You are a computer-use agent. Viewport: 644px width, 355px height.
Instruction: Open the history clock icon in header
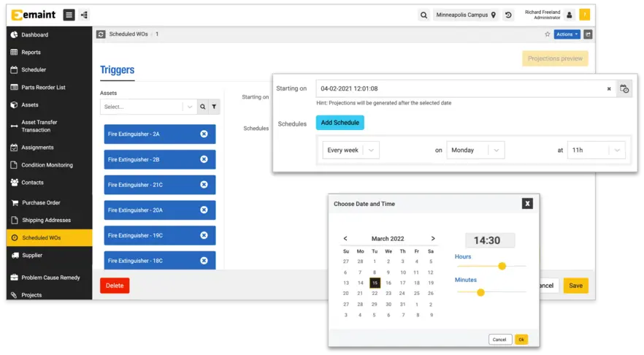(x=508, y=15)
